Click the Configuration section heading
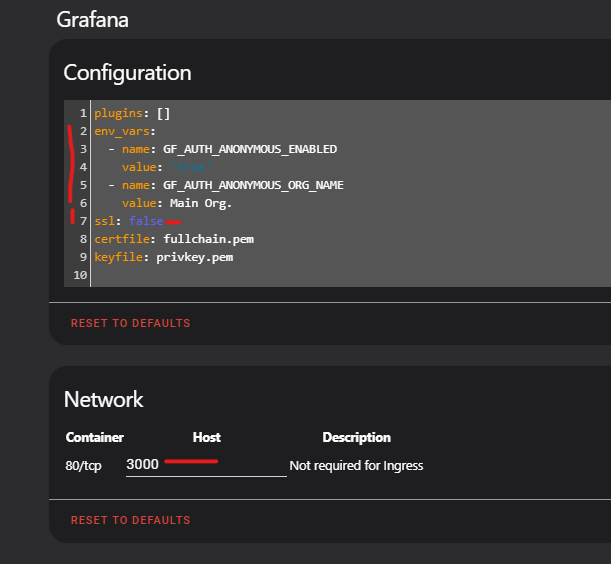Image resolution: width=611 pixels, height=564 pixels. pos(127,73)
